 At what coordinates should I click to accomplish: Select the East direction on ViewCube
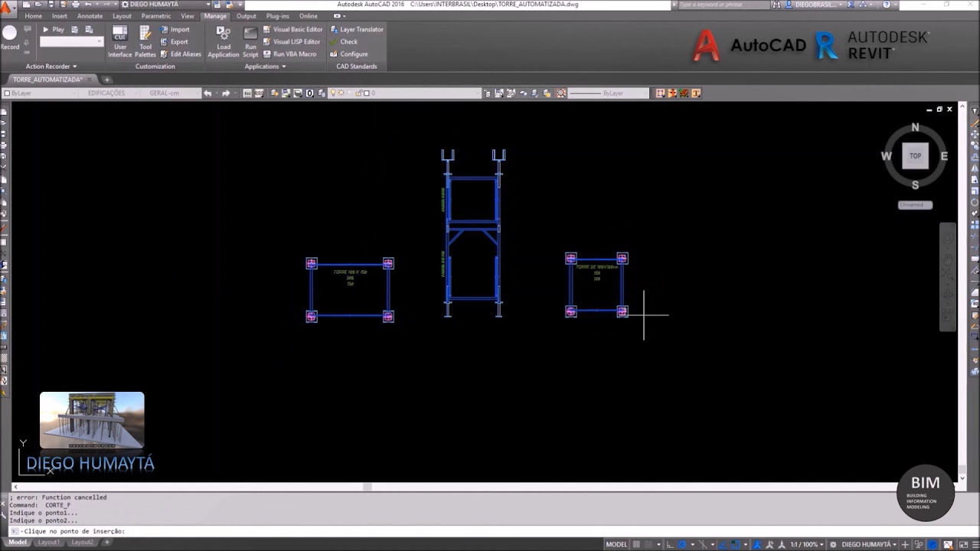[x=944, y=156]
